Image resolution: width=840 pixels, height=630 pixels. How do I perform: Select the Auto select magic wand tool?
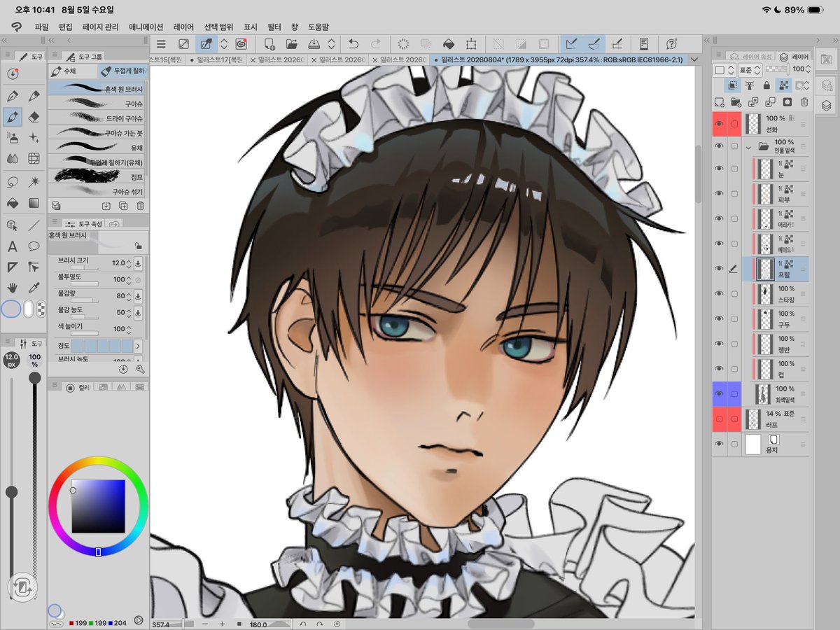tap(34, 181)
